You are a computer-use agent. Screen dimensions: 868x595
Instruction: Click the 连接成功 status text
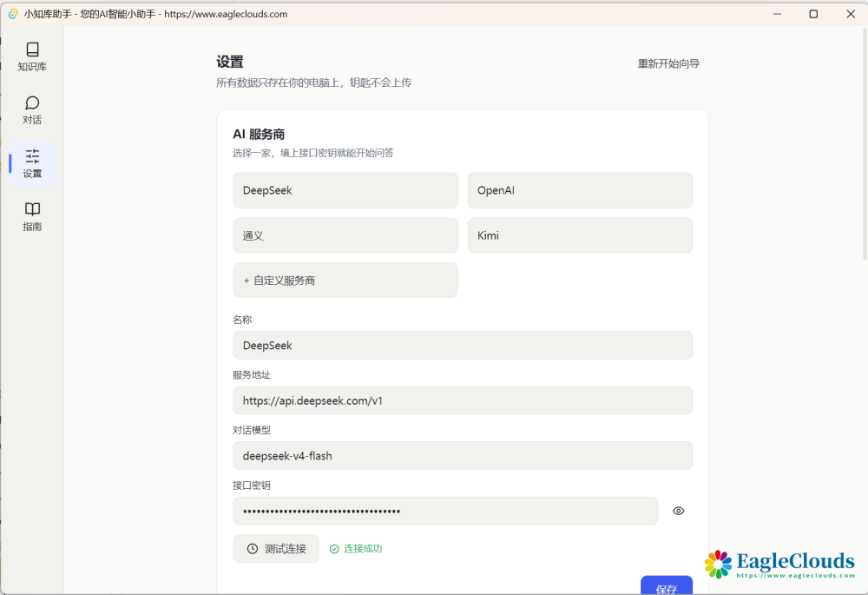point(363,548)
